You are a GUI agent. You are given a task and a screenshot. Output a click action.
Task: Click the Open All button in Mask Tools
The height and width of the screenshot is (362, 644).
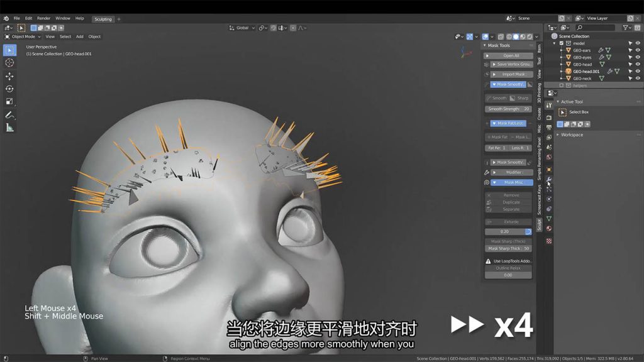[511, 55]
